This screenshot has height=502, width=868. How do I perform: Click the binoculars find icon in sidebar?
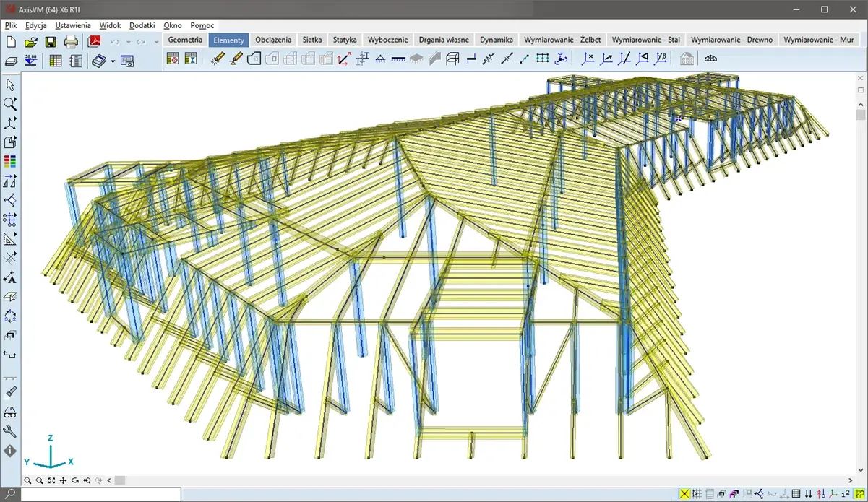pyautogui.click(x=10, y=412)
